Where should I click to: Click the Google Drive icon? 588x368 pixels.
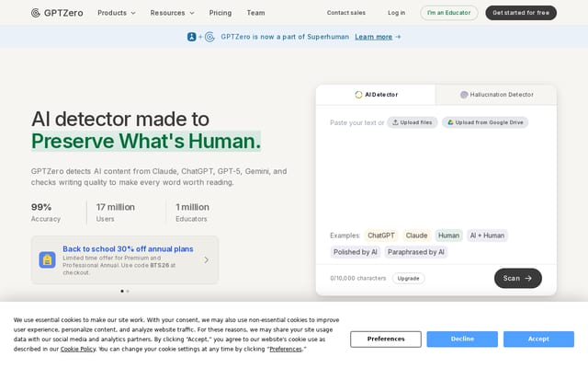tap(450, 122)
